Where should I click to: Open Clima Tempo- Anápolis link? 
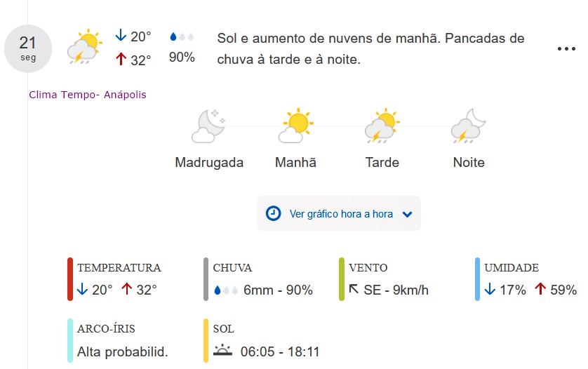[x=88, y=95]
